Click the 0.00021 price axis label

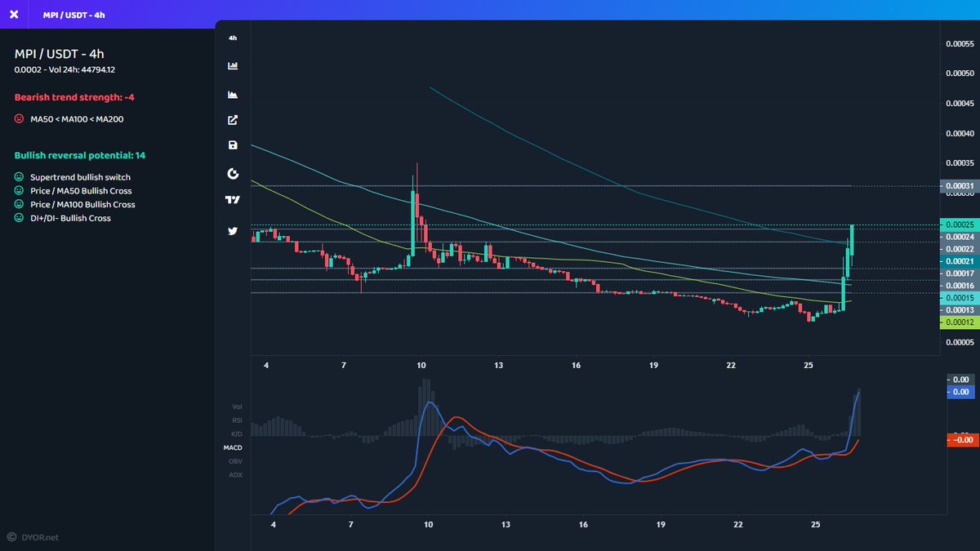pos(958,260)
